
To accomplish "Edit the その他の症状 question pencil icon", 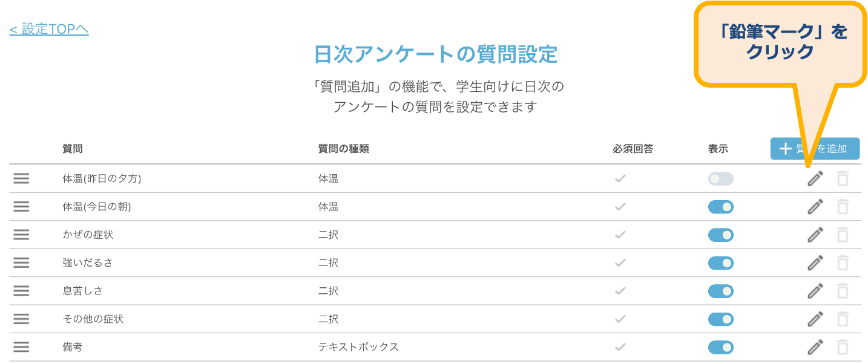I will click(x=815, y=319).
